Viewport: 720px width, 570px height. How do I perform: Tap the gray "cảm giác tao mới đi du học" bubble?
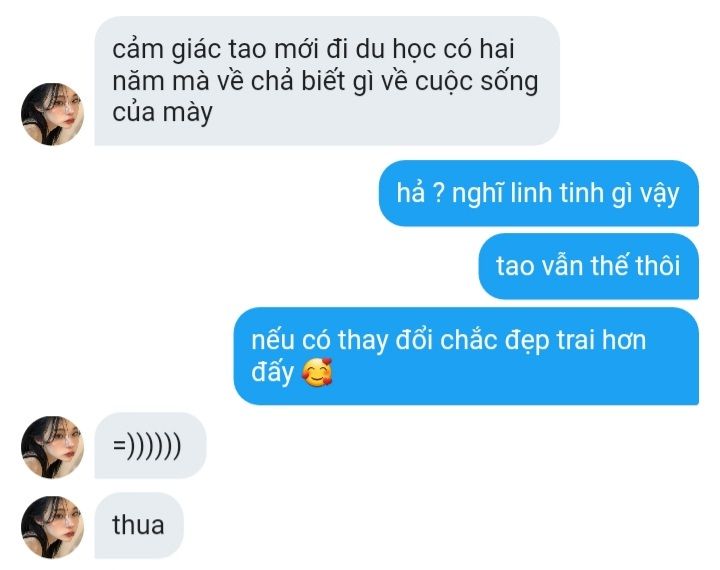(327, 81)
